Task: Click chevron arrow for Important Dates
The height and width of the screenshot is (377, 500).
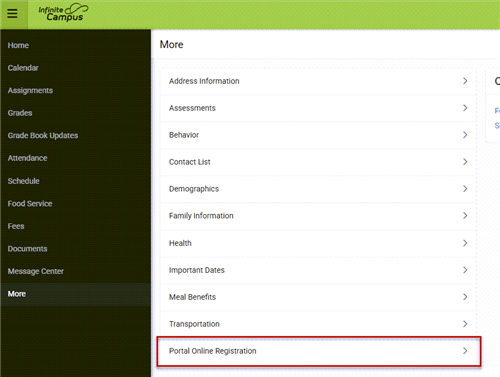Action: click(x=465, y=270)
